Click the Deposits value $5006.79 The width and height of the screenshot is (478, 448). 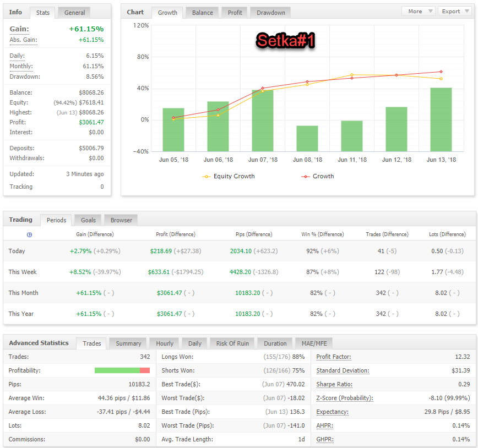(x=91, y=148)
